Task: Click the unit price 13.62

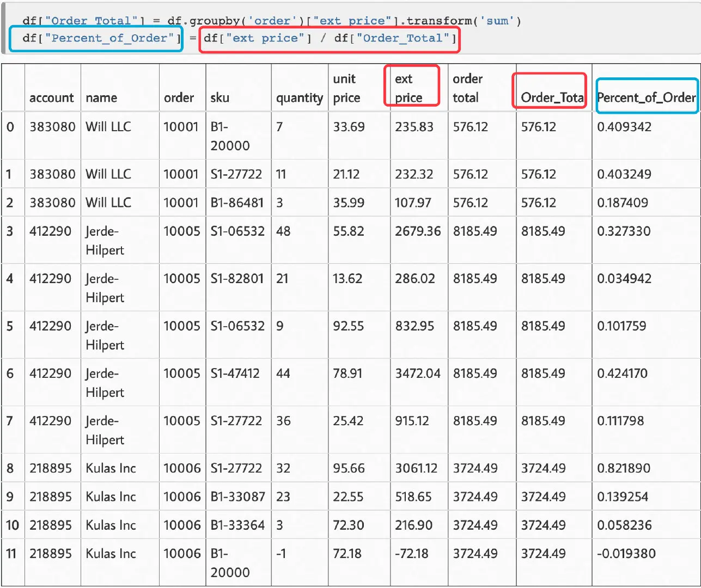Action: click(x=348, y=278)
